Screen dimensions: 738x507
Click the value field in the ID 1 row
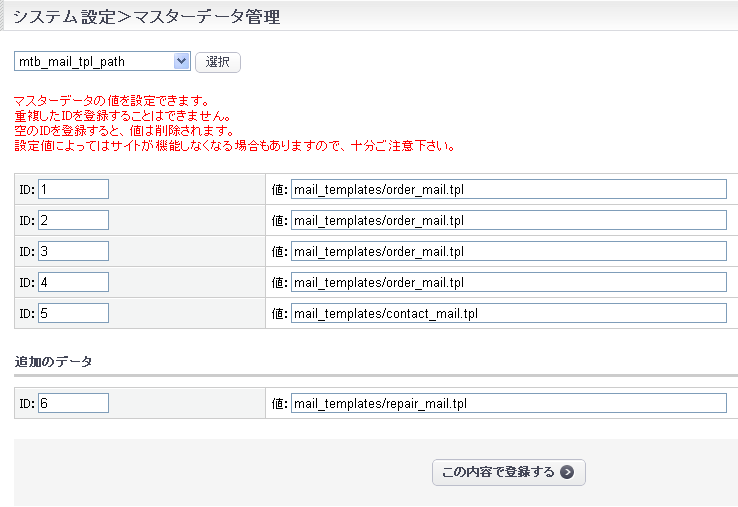509,189
